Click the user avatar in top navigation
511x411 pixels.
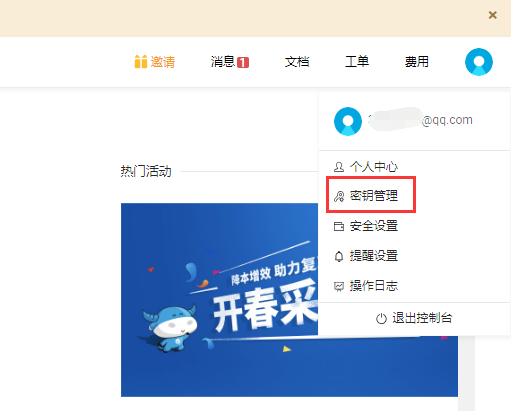coord(479,62)
